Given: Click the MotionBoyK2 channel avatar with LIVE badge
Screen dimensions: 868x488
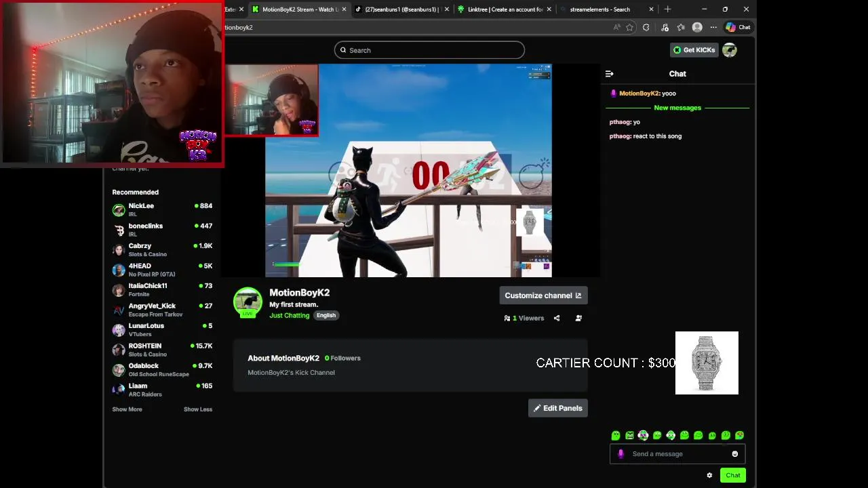Looking at the screenshot, I should point(248,302).
